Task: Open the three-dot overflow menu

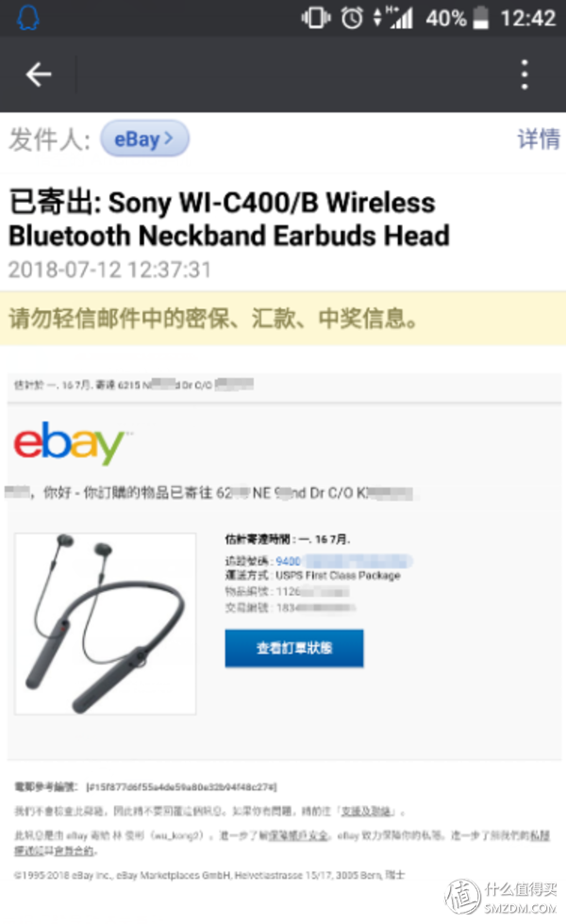Action: (x=524, y=74)
